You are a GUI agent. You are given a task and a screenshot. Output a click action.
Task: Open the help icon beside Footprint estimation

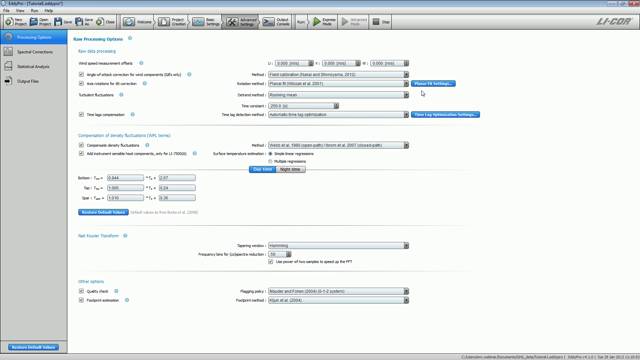pos(127,300)
